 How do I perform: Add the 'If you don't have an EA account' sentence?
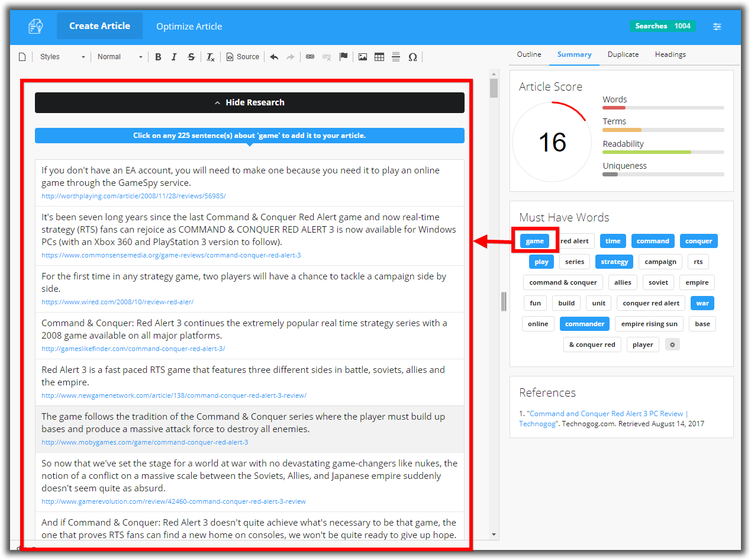(250, 183)
